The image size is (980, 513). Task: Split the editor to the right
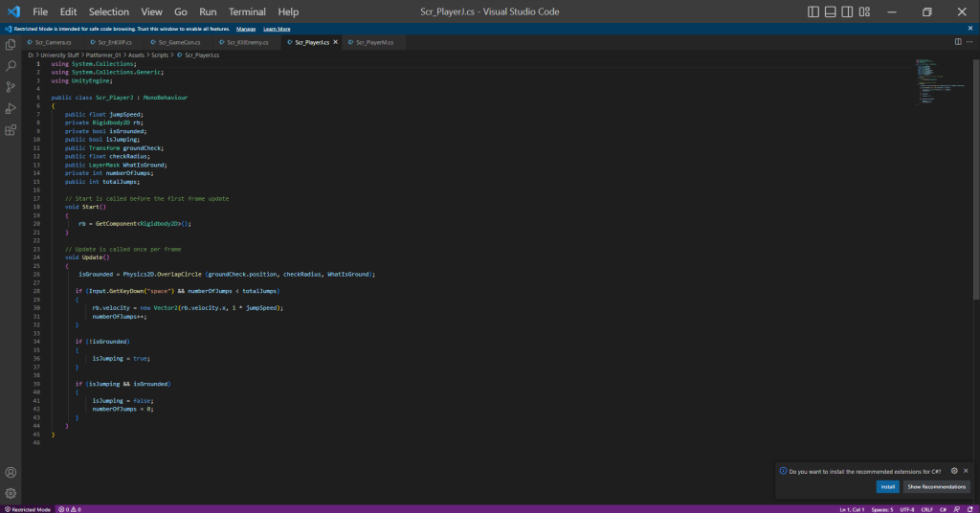click(958, 42)
